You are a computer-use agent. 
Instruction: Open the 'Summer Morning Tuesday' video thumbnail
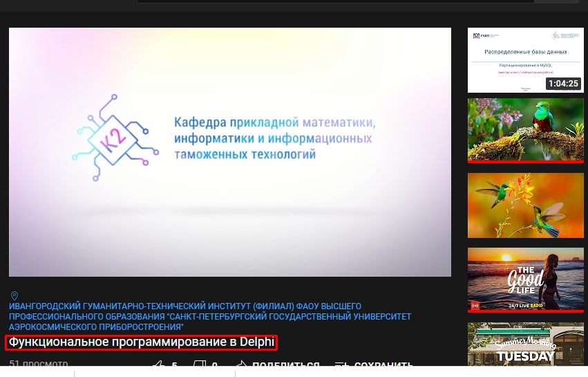tap(525, 344)
